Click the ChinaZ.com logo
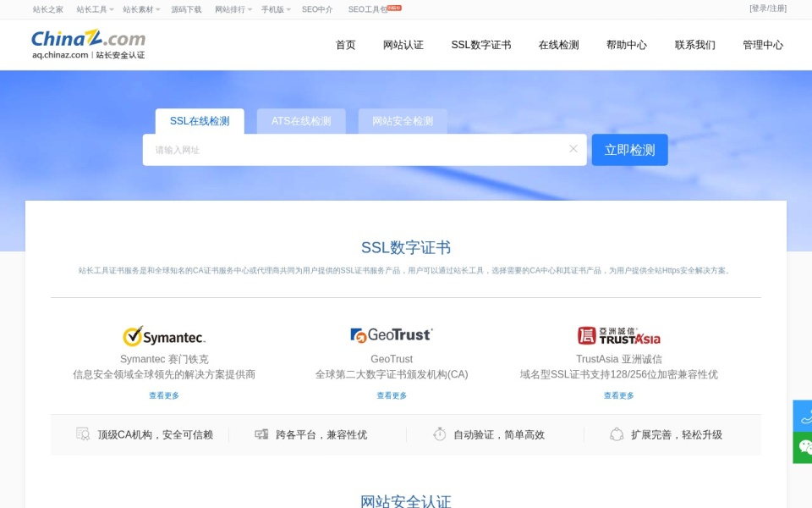The image size is (812, 508). click(x=89, y=44)
